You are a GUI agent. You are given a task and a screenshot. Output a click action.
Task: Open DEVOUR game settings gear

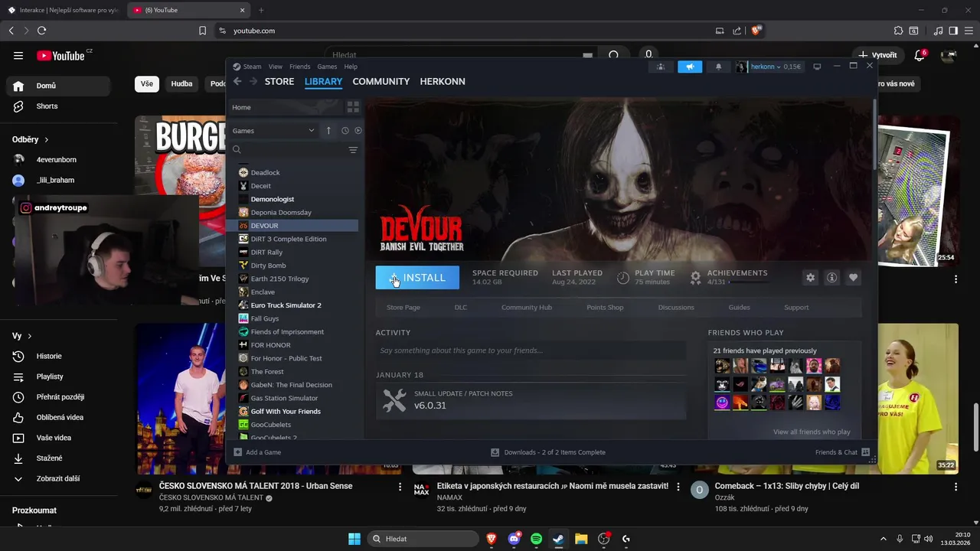point(810,278)
